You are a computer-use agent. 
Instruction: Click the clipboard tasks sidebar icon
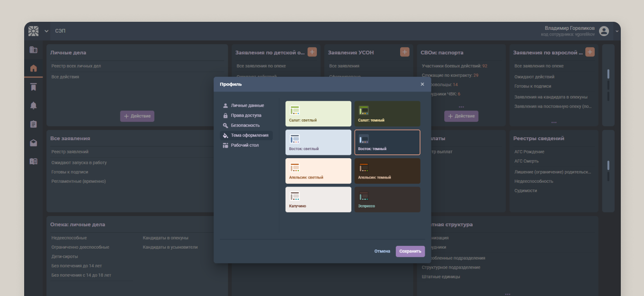[x=33, y=124]
